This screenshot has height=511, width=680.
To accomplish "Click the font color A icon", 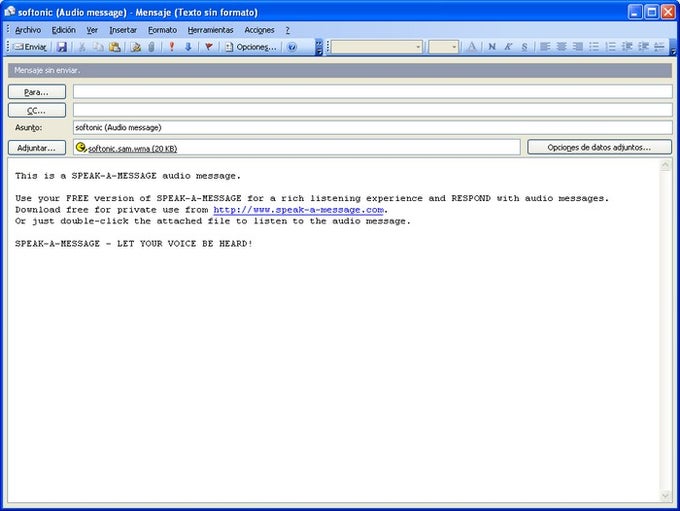I will [x=471, y=47].
